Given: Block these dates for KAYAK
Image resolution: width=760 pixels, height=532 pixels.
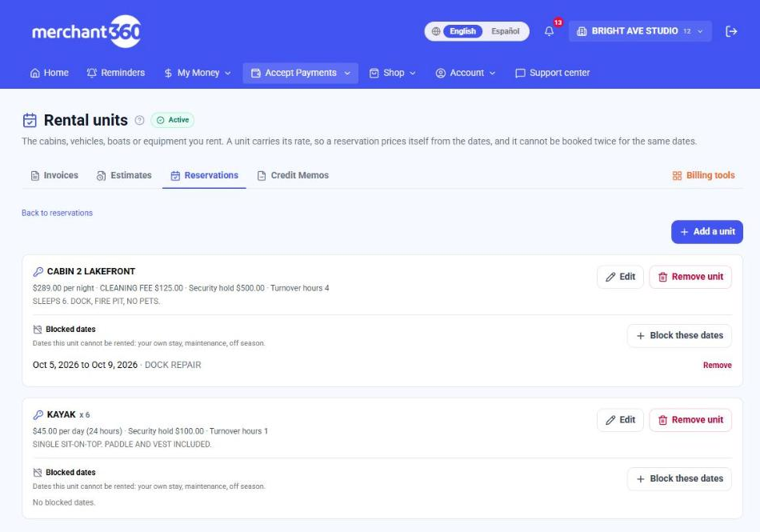Looking at the screenshot, I should 679,478.
